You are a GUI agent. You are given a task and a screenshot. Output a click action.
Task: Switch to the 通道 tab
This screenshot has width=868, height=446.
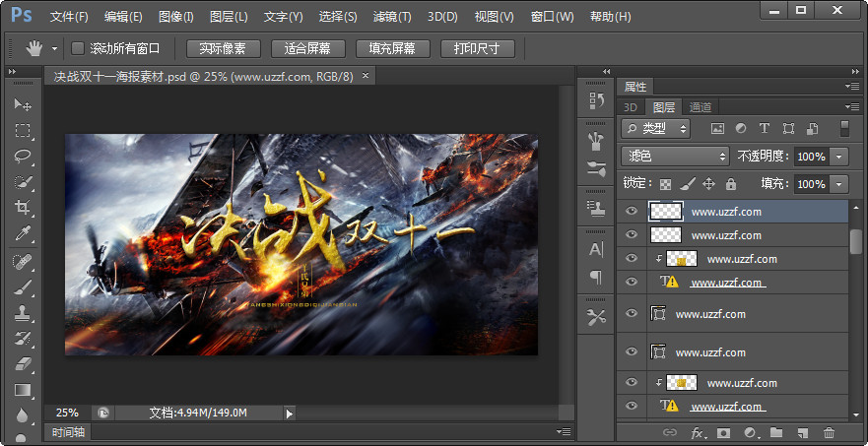(700, 106)
